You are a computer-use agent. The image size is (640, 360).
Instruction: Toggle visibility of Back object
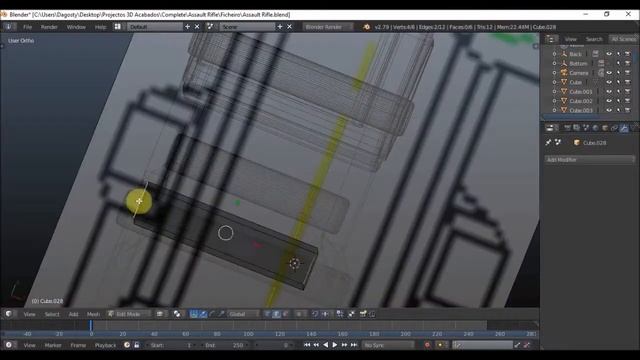click(x=609, y=54)
